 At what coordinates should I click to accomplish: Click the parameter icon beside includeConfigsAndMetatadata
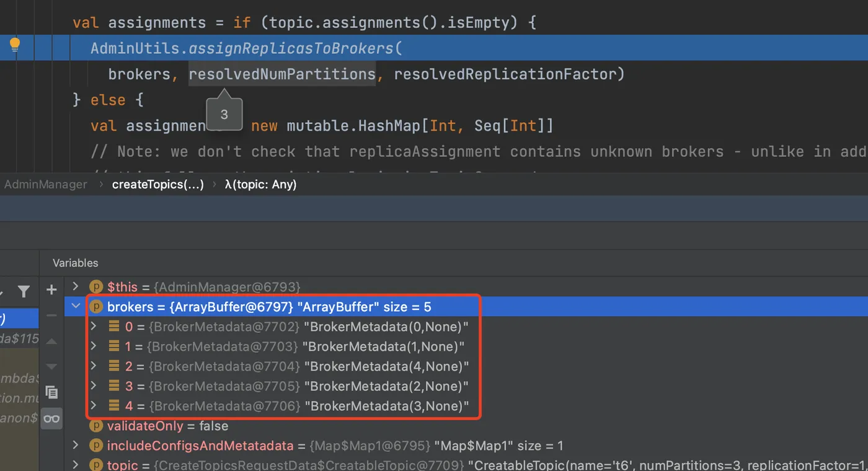[x=95, y=446]
